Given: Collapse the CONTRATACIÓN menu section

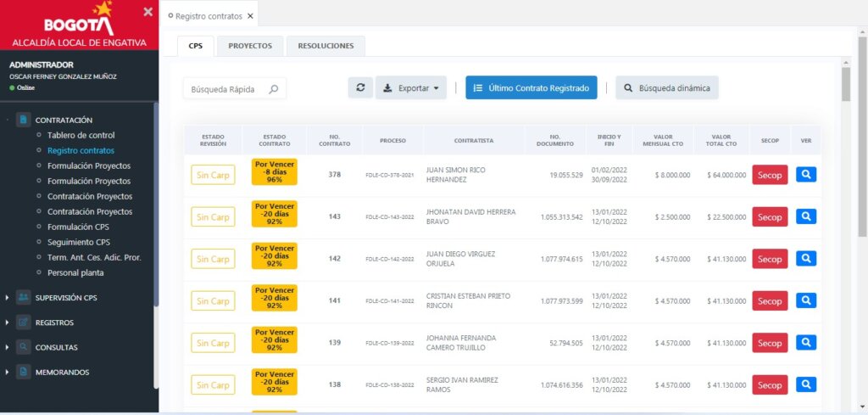Looking at the screenshot, I should point(64,120).
